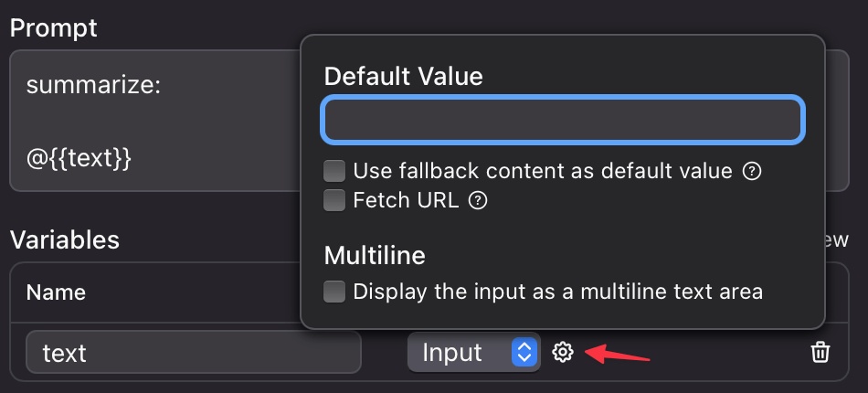Click blue up-down arrows on Input selector

524,352
